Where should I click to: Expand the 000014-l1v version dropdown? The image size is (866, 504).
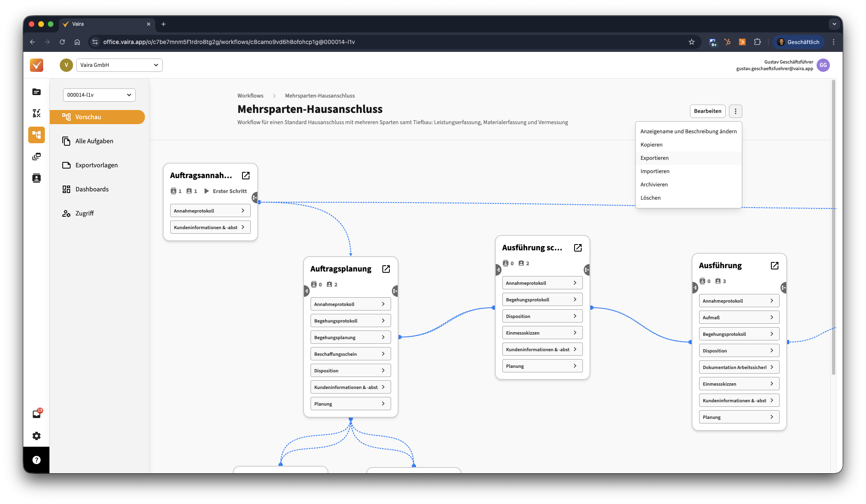point(99,95)
